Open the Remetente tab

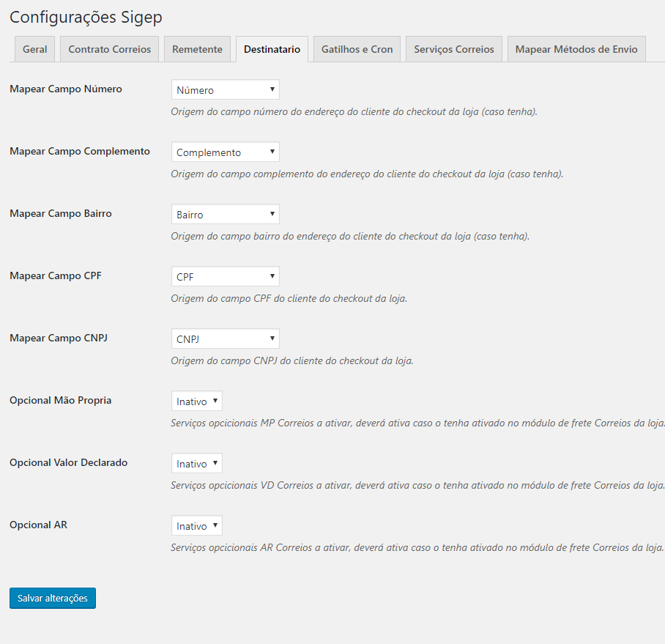[x=197, y=49]
